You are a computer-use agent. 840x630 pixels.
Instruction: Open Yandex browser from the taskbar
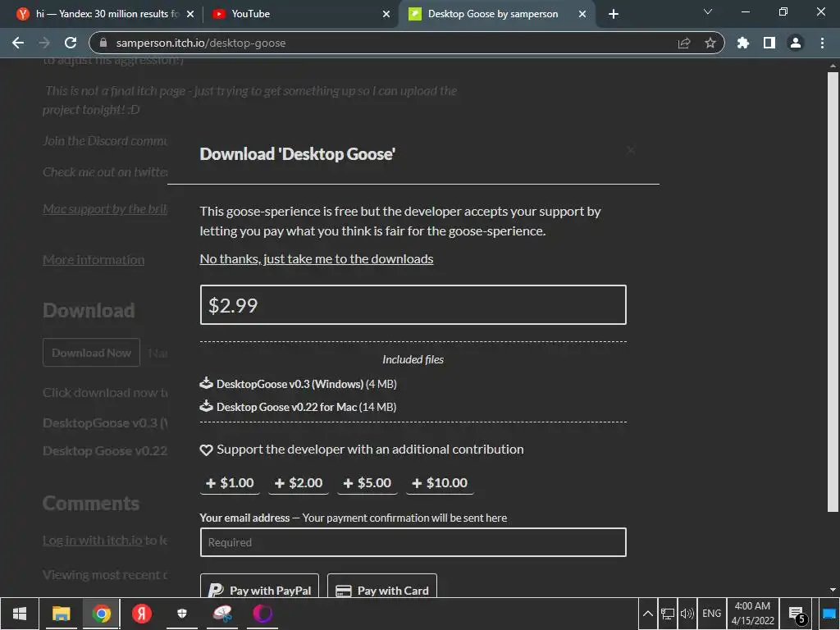[x=142, y=614]
